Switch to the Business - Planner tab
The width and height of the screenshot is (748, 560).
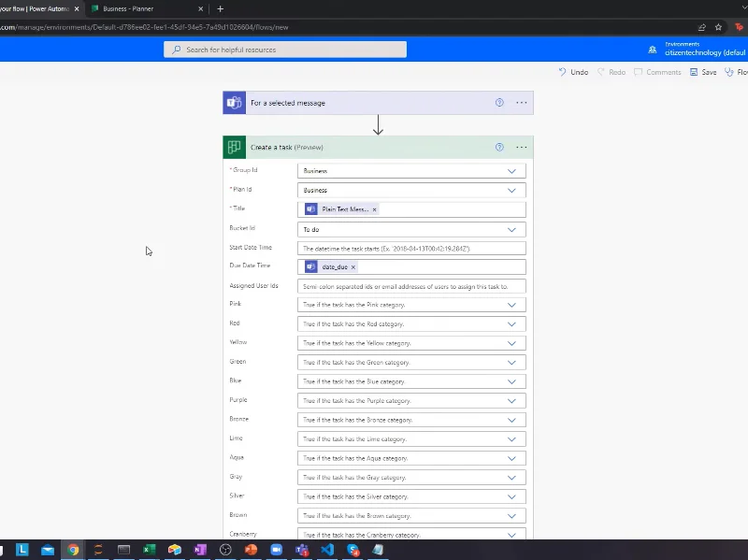pos(142,8)
